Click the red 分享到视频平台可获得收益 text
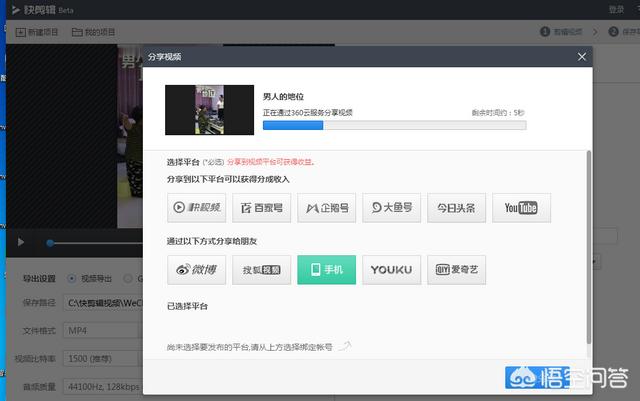The image size is (640, 401). [271, 162]
